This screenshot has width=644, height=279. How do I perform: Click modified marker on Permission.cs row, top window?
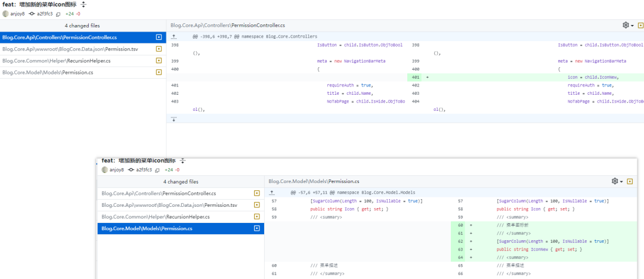159,72
